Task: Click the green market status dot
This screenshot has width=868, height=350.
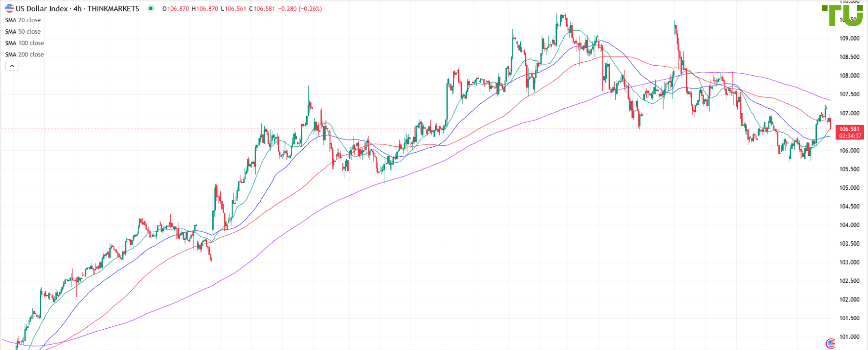Action: coord(151,8)
